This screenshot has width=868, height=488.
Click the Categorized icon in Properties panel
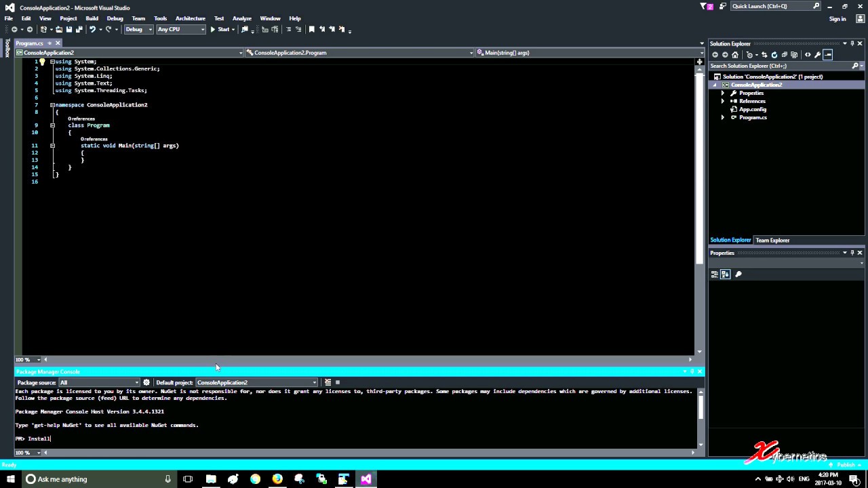coord(715,274)
